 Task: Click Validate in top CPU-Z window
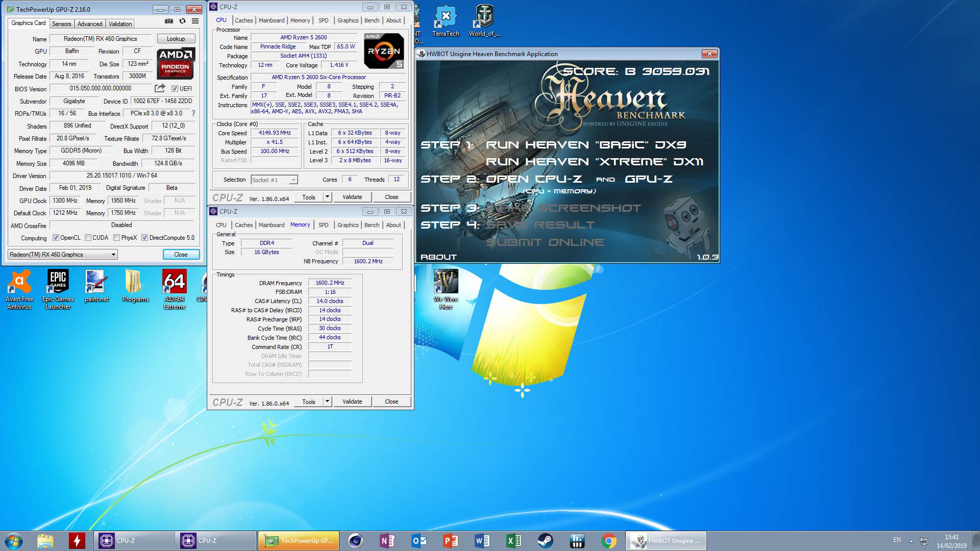pyautogui.click(x=352, y=197)
